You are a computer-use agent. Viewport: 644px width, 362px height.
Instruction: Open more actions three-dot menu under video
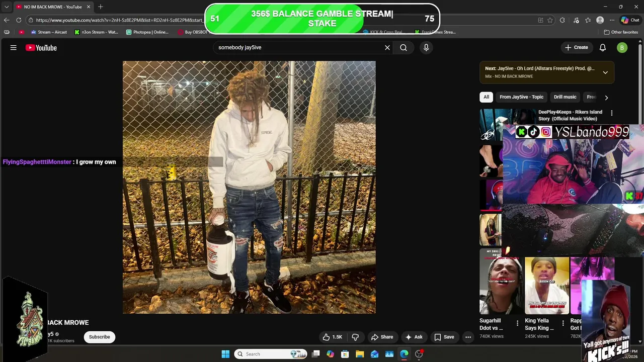468,337
